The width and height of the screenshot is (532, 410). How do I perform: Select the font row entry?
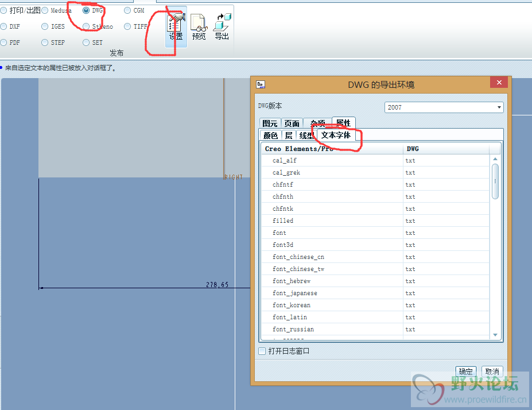375,233
